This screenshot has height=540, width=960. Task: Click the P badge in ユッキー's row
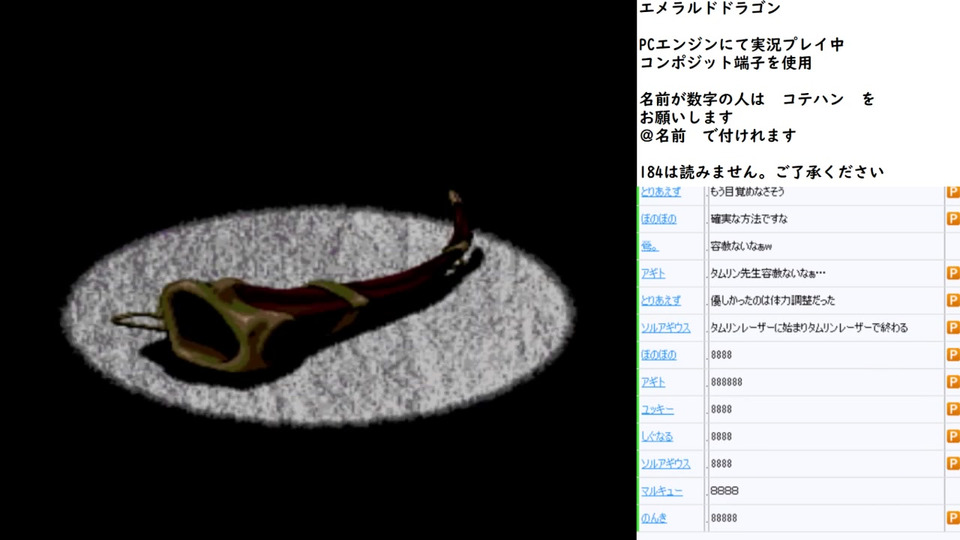[953, 409]
